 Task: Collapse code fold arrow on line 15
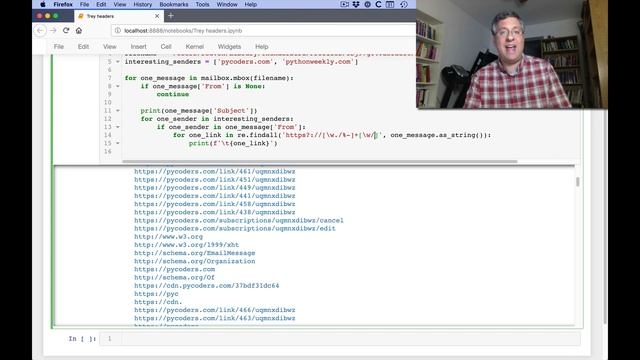pos(118,143)
